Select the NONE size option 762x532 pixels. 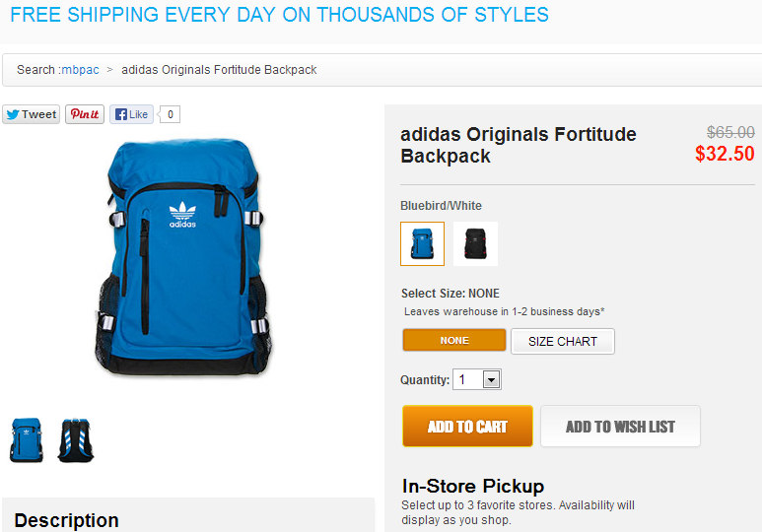[453, 341]
